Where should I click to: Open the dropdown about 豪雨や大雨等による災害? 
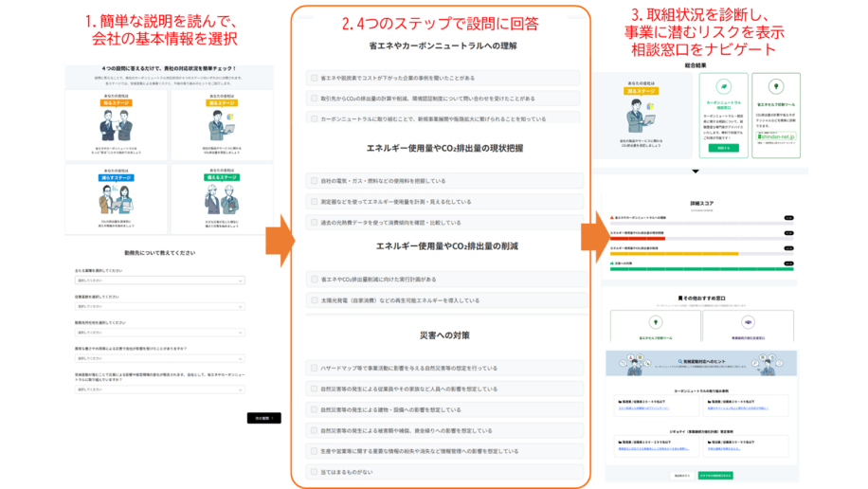160,359
